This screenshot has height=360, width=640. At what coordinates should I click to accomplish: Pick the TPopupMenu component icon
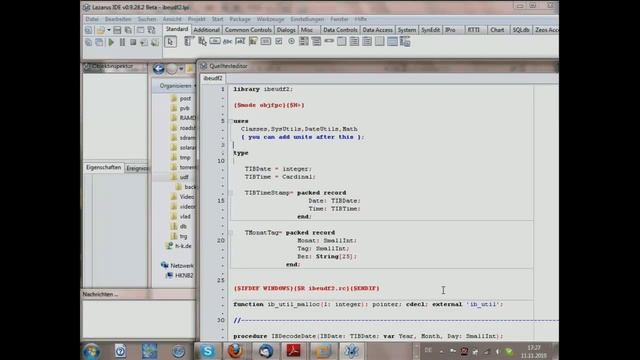pyautogui.click(x=202, y=41)
